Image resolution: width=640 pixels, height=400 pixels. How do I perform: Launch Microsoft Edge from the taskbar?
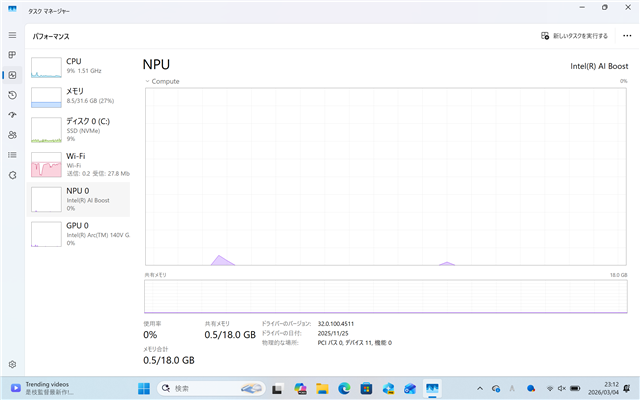(344, 389)
